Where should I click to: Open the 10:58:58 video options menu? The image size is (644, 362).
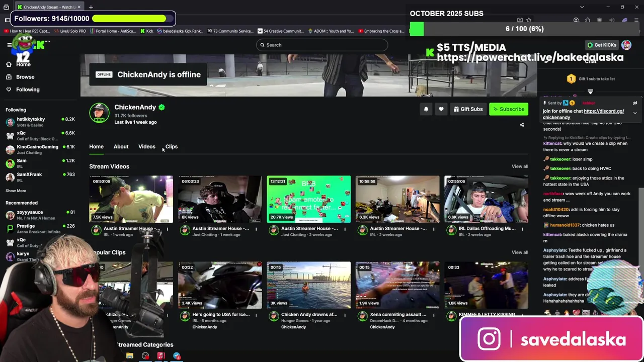tap(434, 229)
